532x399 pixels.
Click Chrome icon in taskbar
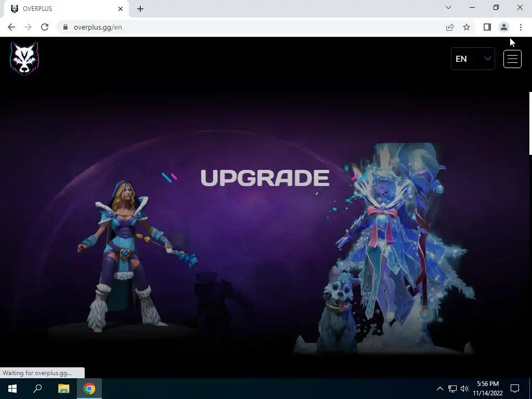(x=89, y=389)
